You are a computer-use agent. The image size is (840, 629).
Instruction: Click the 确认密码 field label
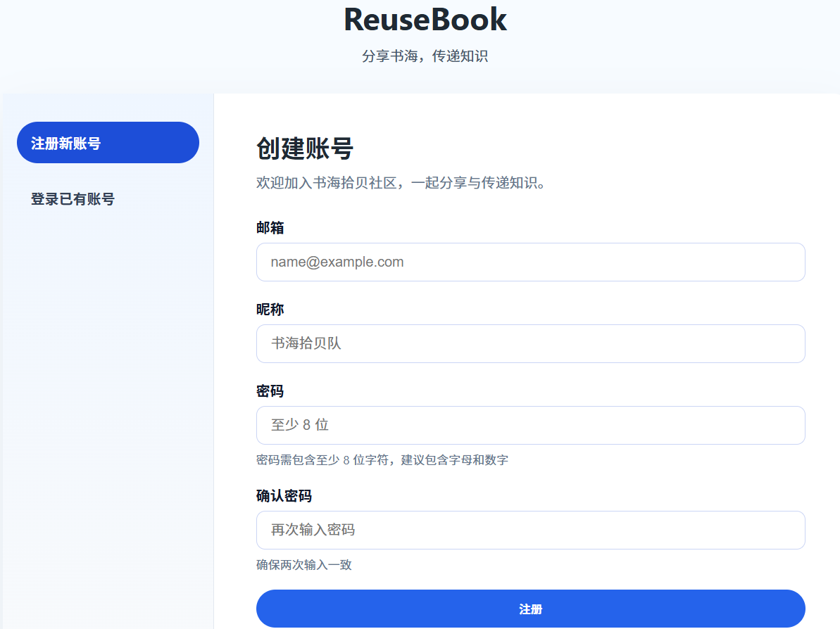[x=284, y=496]
